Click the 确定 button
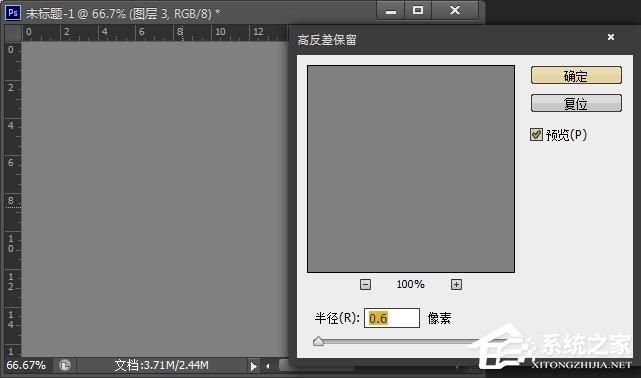Viewport: 641px width, 378px height. (x=576, y=76)
